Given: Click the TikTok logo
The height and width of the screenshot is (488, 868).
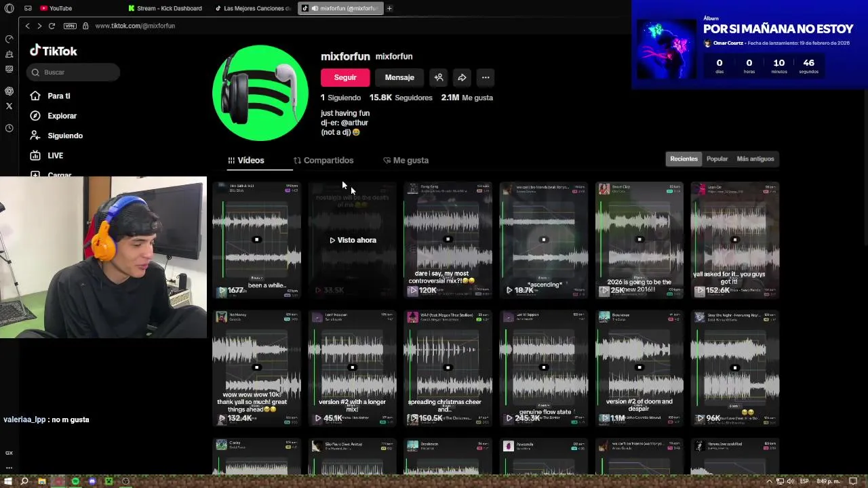Looking at the screenshot, I should click(x=54, y=51).
